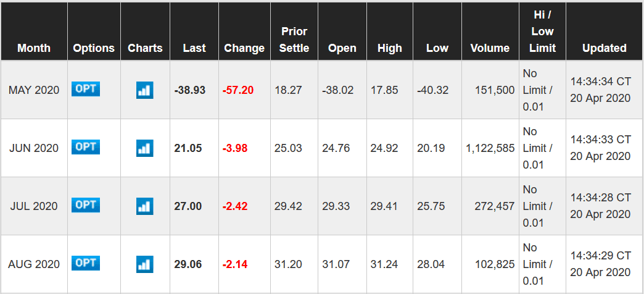Select the JUN 2020 month cell
This screenshot has height=294, width=644.
(34, 148)
